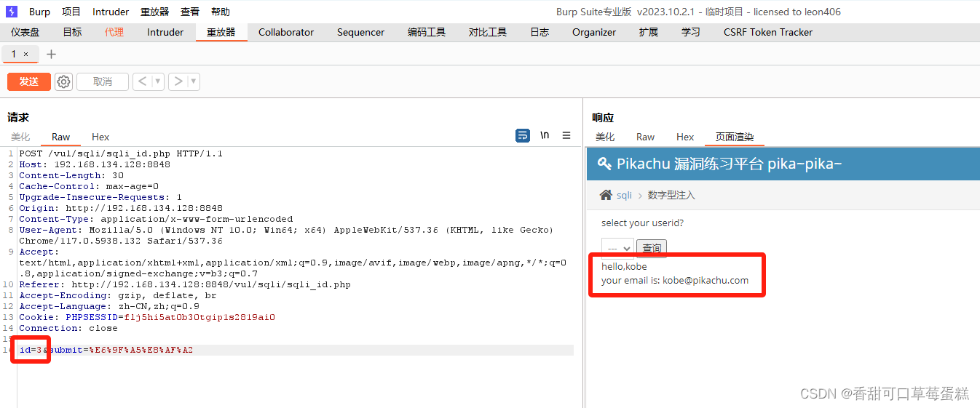Switch to the 对比工具 tab
The width and height of the screenshot is (980, 408).
pos(488,32)
